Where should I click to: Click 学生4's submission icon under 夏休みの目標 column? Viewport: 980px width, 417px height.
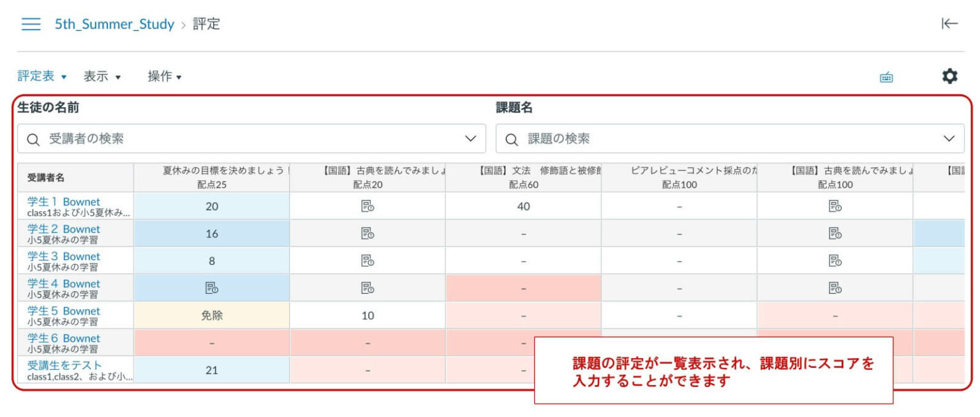211,287
